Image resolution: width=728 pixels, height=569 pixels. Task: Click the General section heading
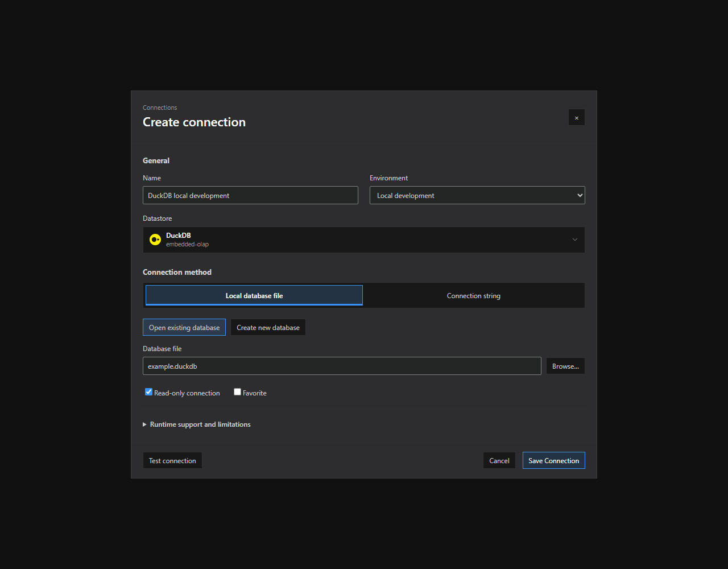pos(156,160)
